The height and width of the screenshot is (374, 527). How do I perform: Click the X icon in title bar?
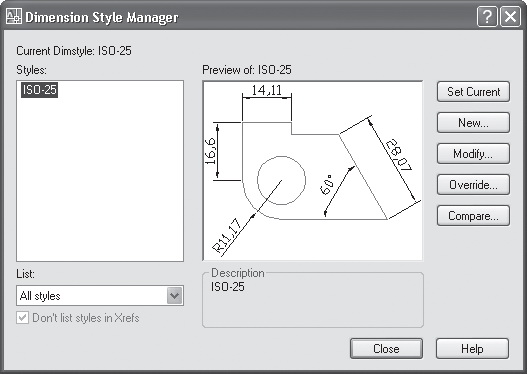[510, 16]
